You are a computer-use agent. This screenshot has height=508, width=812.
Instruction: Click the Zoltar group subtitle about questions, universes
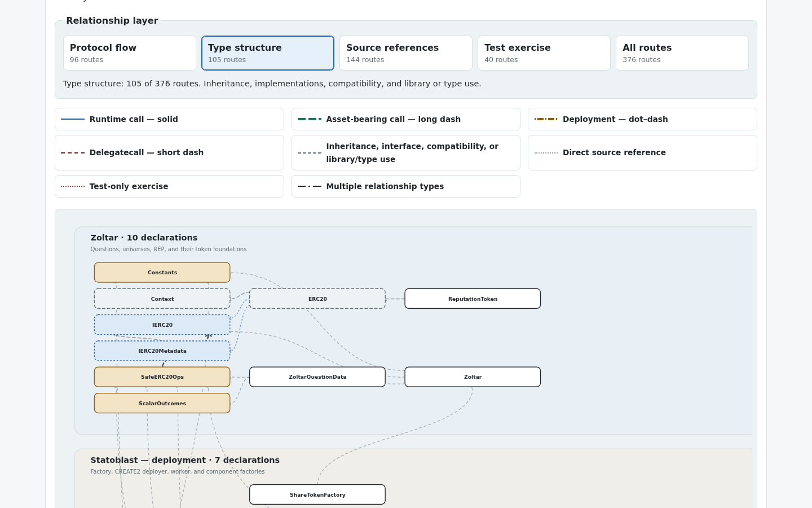(169, 249)
